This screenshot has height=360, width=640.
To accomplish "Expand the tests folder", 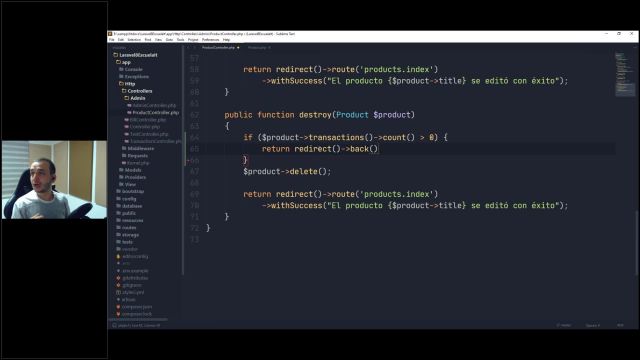I will pos(125,242).
